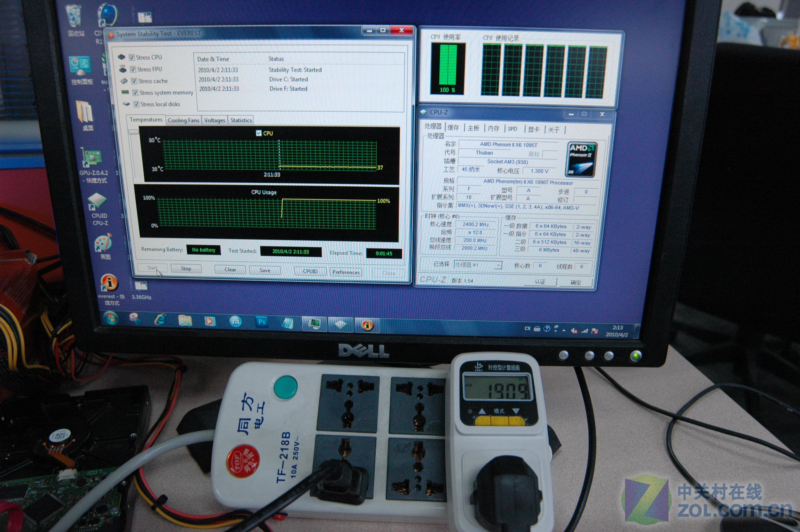Launch Internet Explorer from the taskbar
The height and width of the screenshot is (532, 800).
[x=160, y=320]
